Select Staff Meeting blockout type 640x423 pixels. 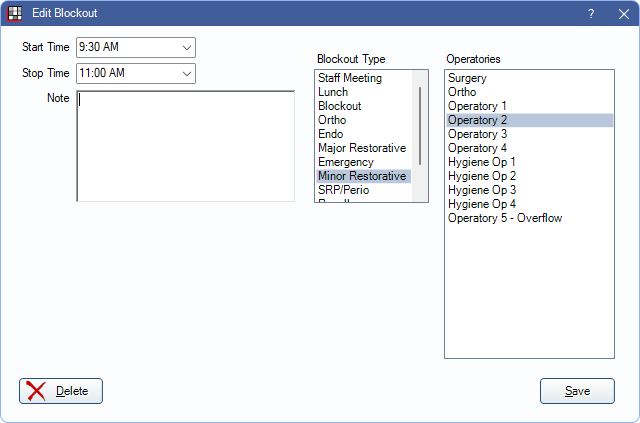[x=349, y=78]
